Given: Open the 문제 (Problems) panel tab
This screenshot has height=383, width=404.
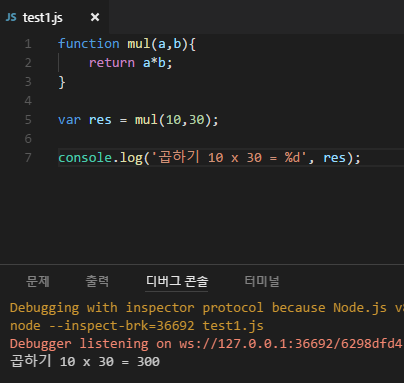Looking at the screenshot, I should tap(38, 281).
